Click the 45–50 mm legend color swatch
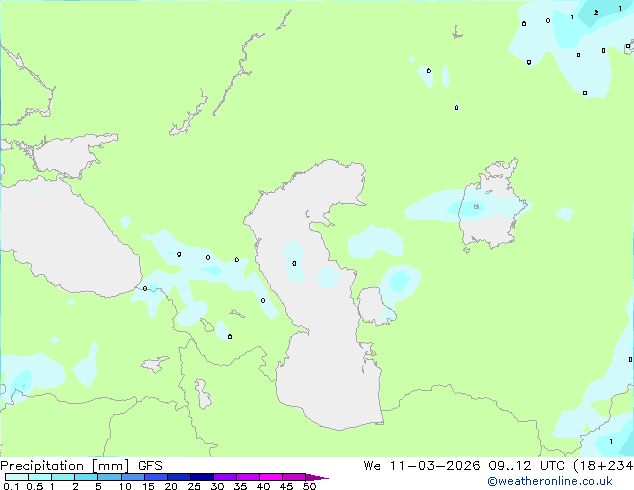Screen dimensions: 634x490 pos(294,477)
